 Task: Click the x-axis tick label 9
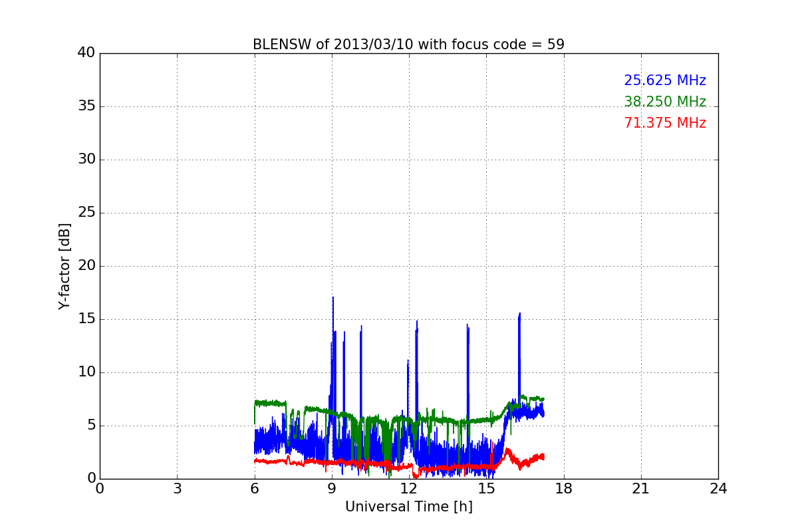click(x=332, y=489)
